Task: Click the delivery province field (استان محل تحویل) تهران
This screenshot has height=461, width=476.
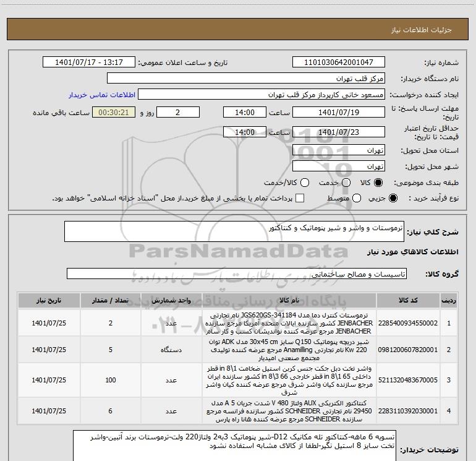Action: coord(339,150)
